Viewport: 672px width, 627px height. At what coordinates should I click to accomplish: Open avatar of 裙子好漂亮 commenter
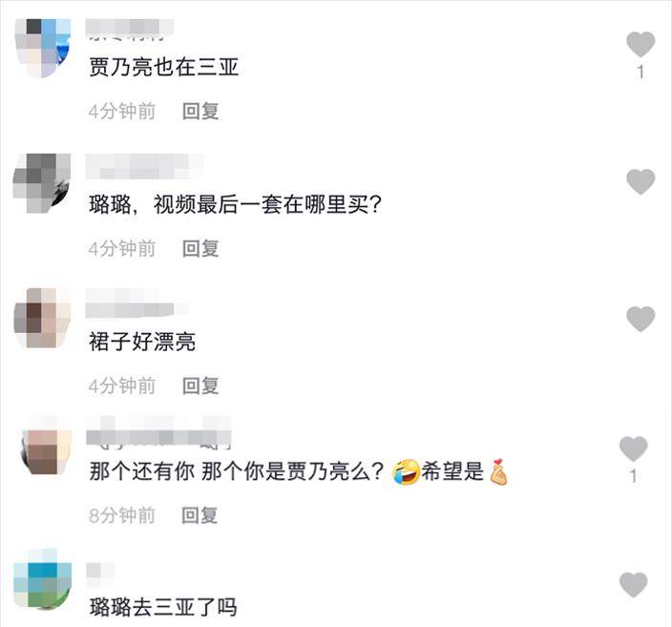pos(42,318)
